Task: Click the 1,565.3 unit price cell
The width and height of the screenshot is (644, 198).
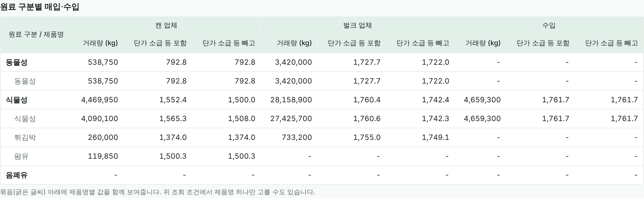Action: 173,119
